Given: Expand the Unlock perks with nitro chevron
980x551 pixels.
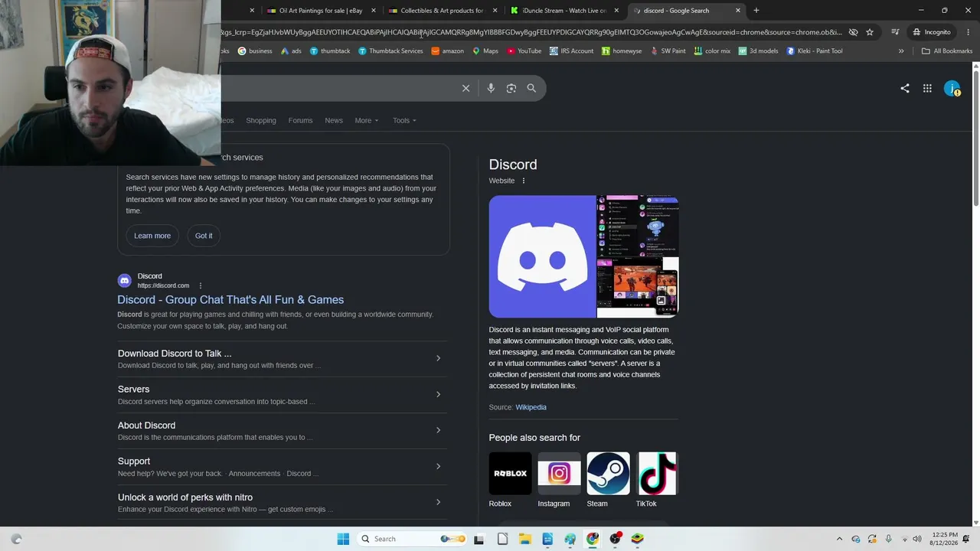Looking at the screenshot, I should pos(438,502).
